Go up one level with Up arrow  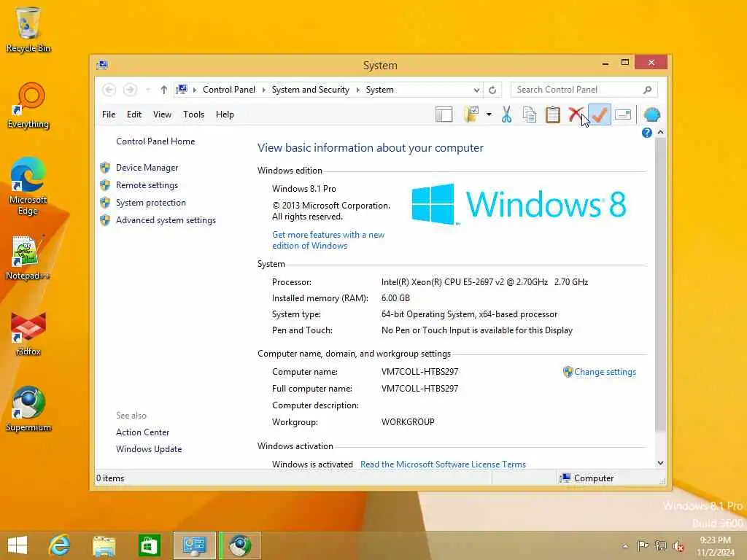(164, 90)
